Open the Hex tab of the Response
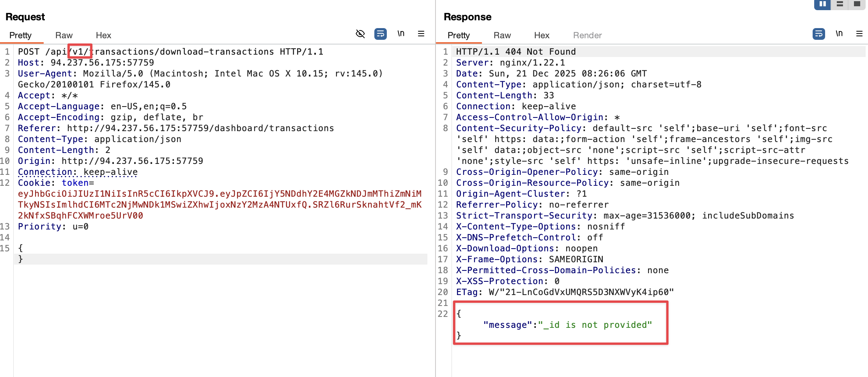Screen dimensions: 868x377 click(x=541, y=35)
